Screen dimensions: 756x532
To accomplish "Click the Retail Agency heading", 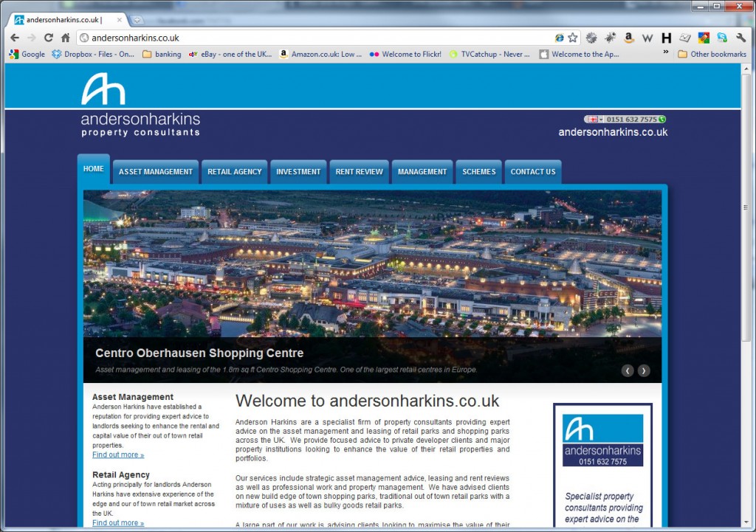I will pos(121,474).
